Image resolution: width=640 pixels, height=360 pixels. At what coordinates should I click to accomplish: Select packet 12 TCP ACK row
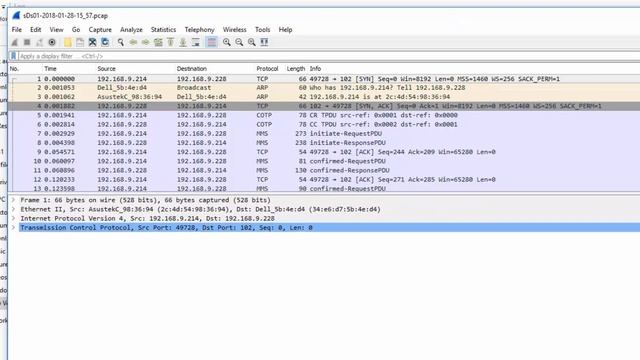coord(324,180)
